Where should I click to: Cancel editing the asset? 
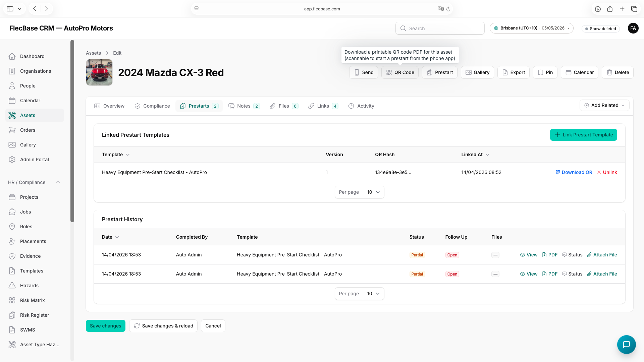coord(213,326)
